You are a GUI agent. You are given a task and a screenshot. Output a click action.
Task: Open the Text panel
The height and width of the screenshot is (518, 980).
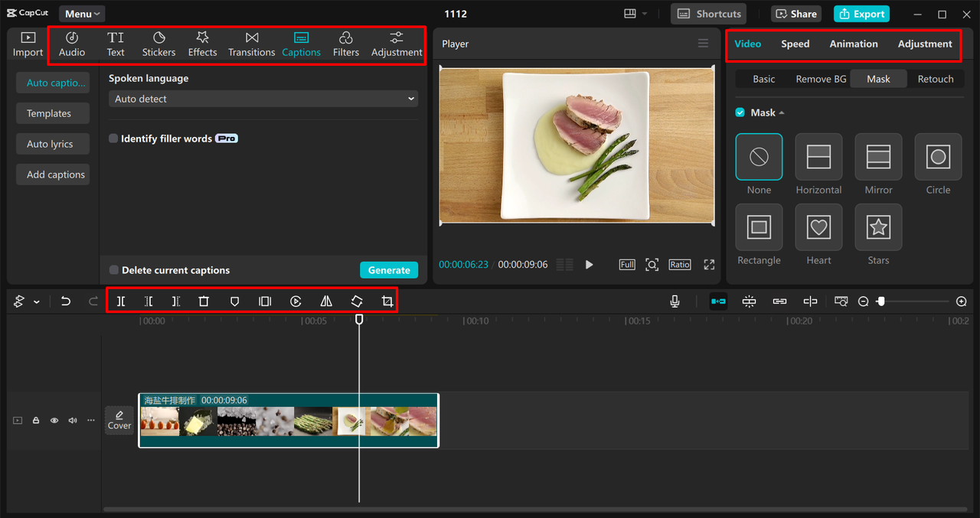tap(116, 44)
